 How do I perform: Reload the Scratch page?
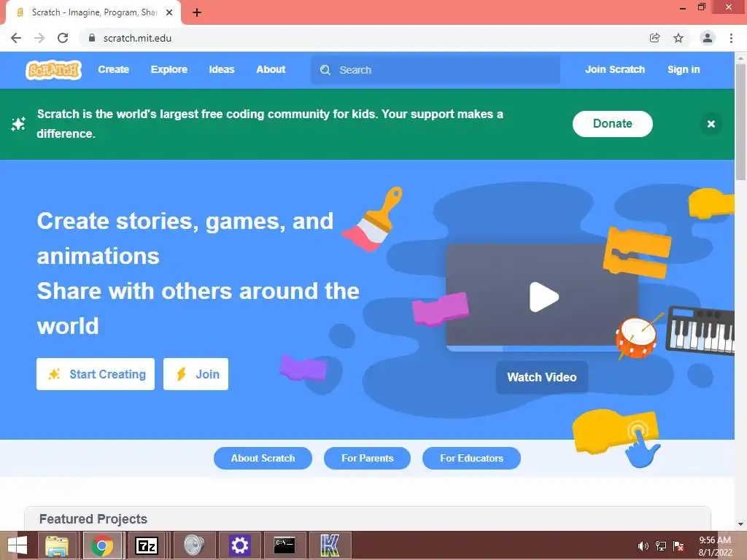[63, 38]
